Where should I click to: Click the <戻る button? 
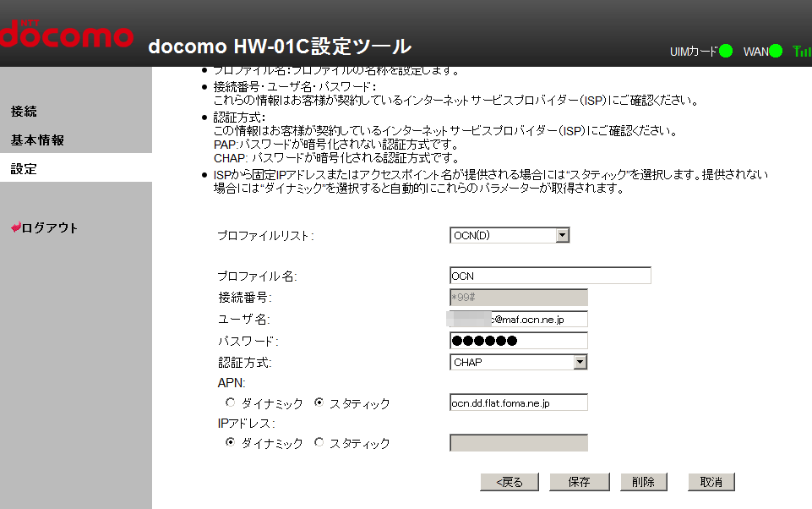coord(510,482)
